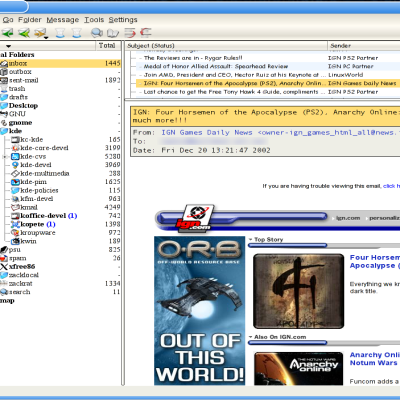
Task: Click the kroupware folder icon
Action: coord(15,233)
